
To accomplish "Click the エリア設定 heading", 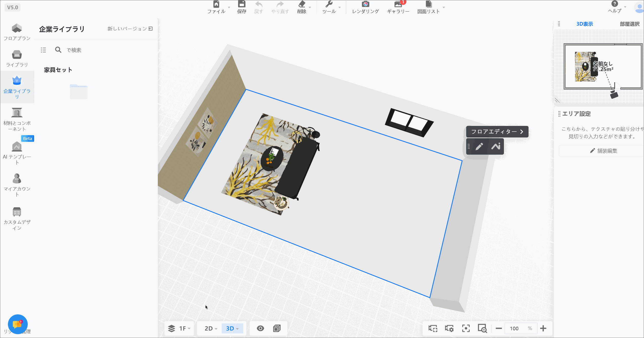I will coord(576,114).
